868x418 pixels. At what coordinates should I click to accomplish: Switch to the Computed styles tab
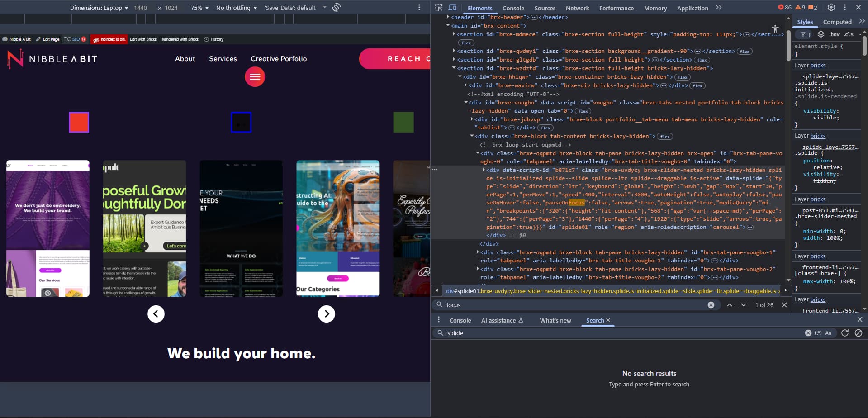click(x=837, y=22)
